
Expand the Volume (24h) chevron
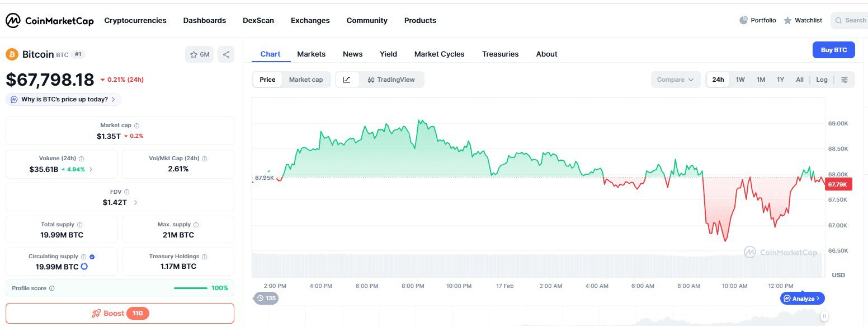pos(91,169)
